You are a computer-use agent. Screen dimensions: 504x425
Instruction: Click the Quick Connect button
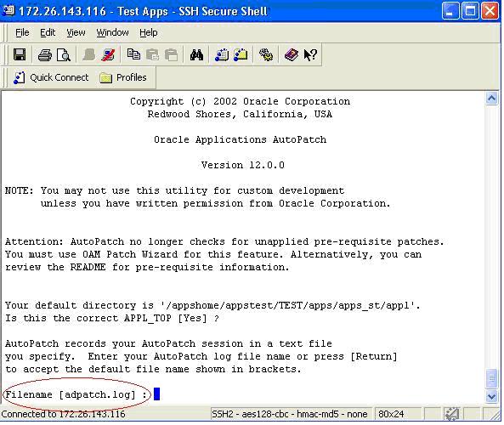51,78
